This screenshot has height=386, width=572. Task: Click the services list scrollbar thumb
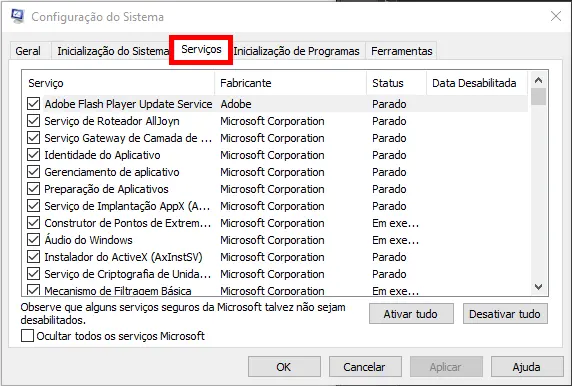(538, 97)
